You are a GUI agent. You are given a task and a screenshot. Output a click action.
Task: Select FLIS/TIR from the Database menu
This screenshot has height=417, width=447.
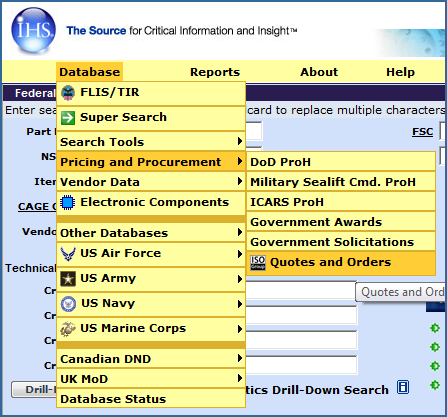151,93
